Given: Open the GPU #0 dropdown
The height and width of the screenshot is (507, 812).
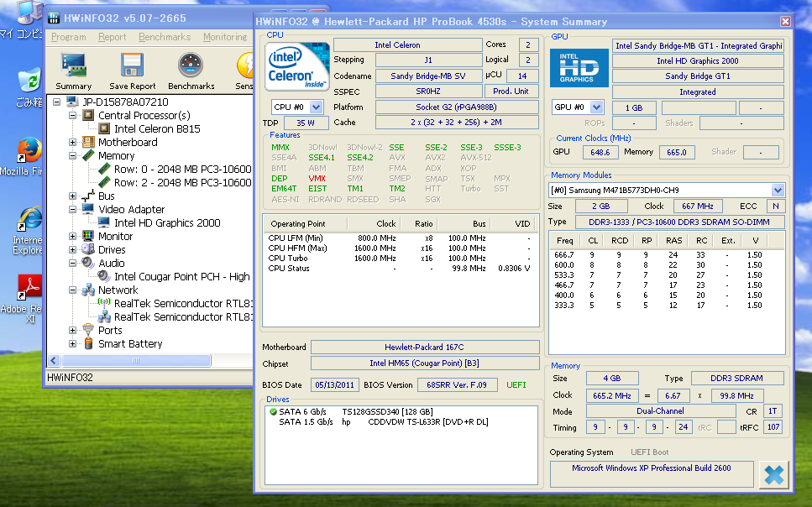Looking at the screenshot, I should (x=596, y=107).
